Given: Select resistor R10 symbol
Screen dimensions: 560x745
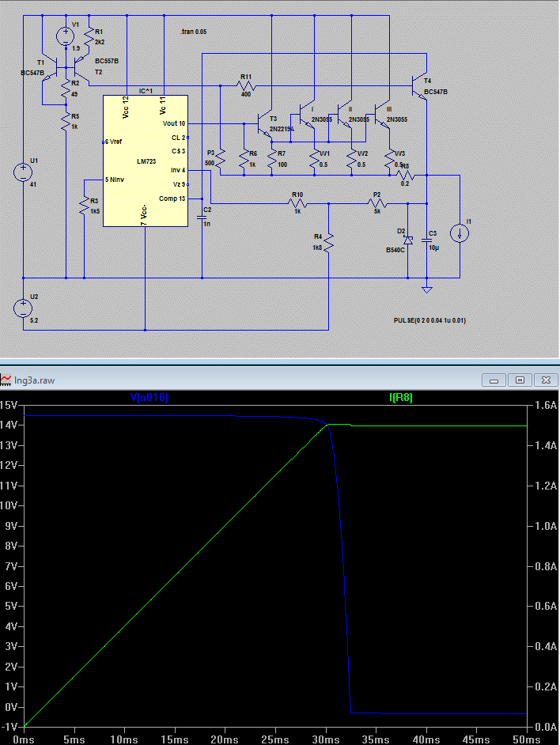Looking at the screenshot, I should coord(297,204).
